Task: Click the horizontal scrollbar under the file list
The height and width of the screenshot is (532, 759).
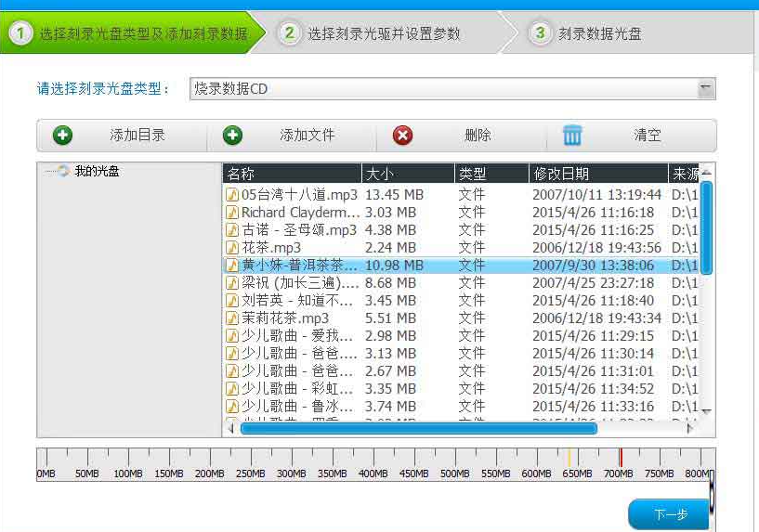Action: click(x=418, y=428)
